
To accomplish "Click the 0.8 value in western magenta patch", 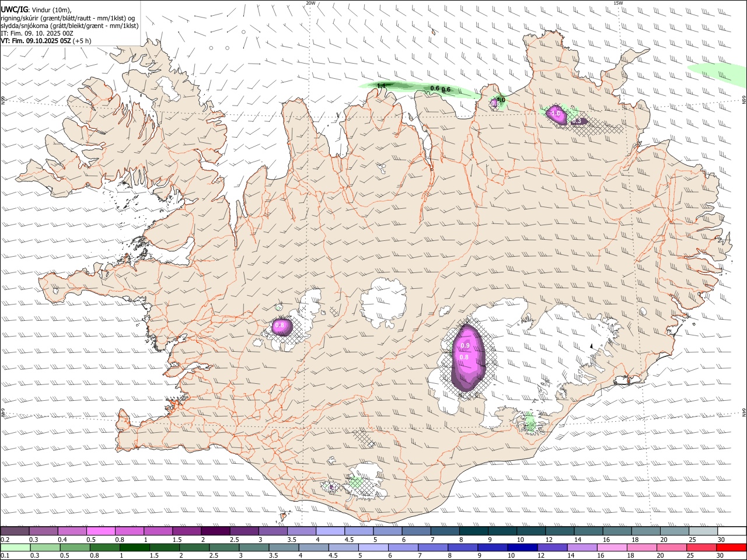I will pyautogui.click(x=280, y=325).
